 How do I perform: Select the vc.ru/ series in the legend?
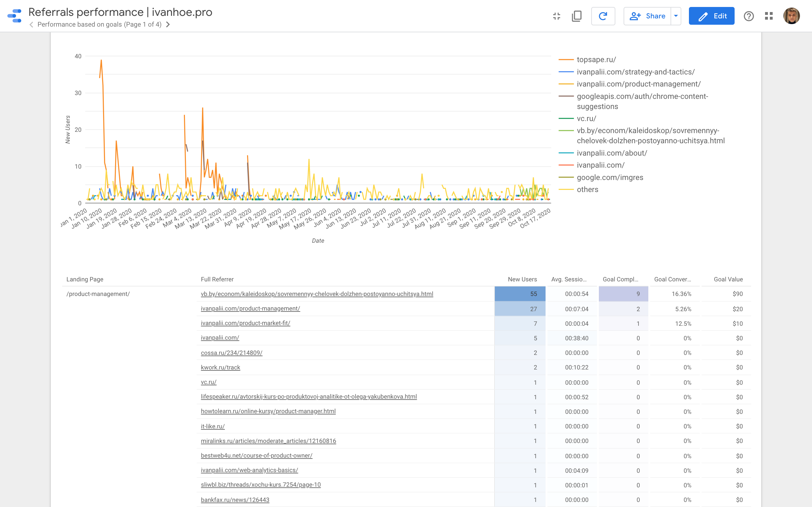586,119
